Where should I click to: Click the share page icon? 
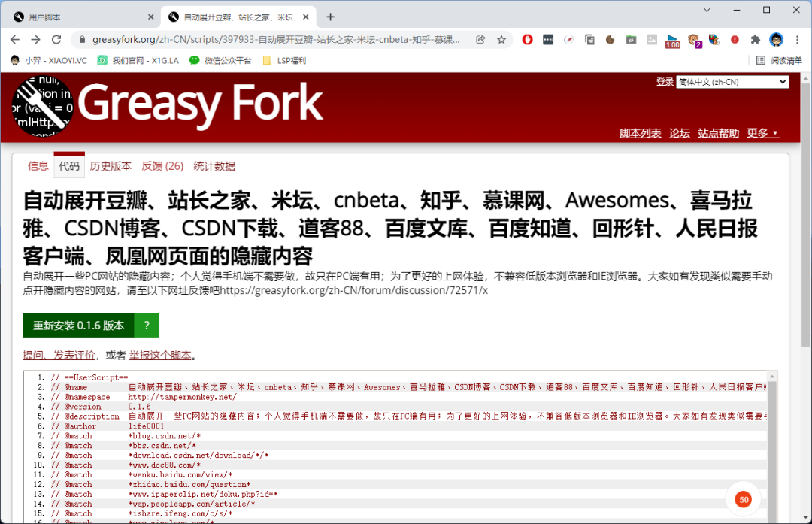tap(480, 39)
